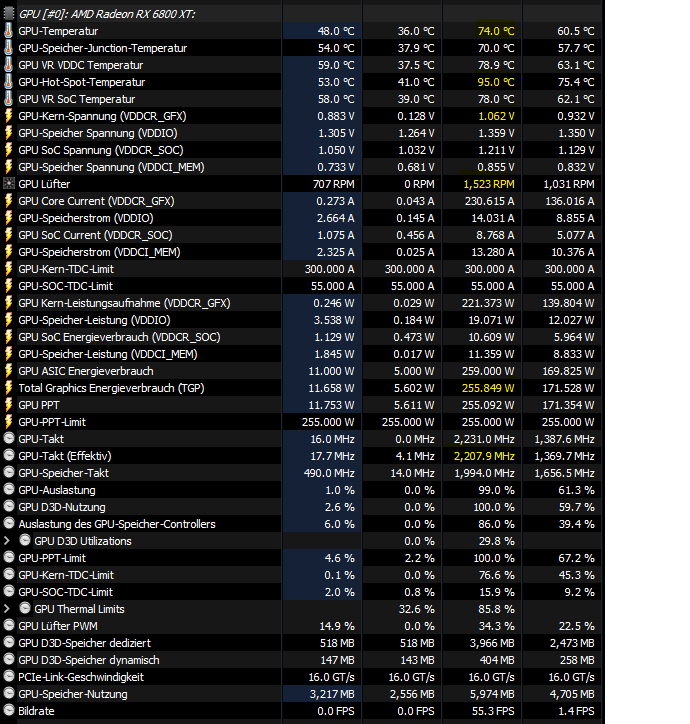The image size is (690, 724).
Task: Click lightning icon of GPU-Kern-TDC-Limit ampere row
Action: click(x=8, y=269)
